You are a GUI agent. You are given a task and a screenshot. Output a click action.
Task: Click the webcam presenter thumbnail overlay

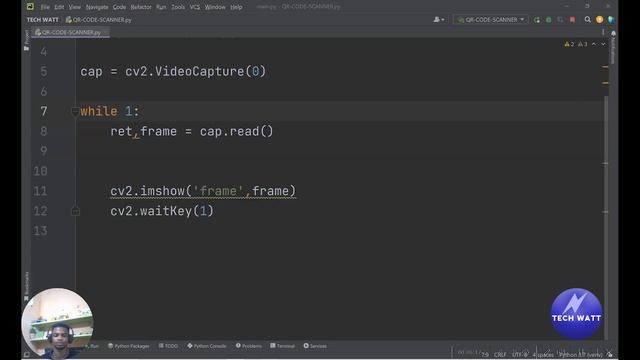click(57, 324)
